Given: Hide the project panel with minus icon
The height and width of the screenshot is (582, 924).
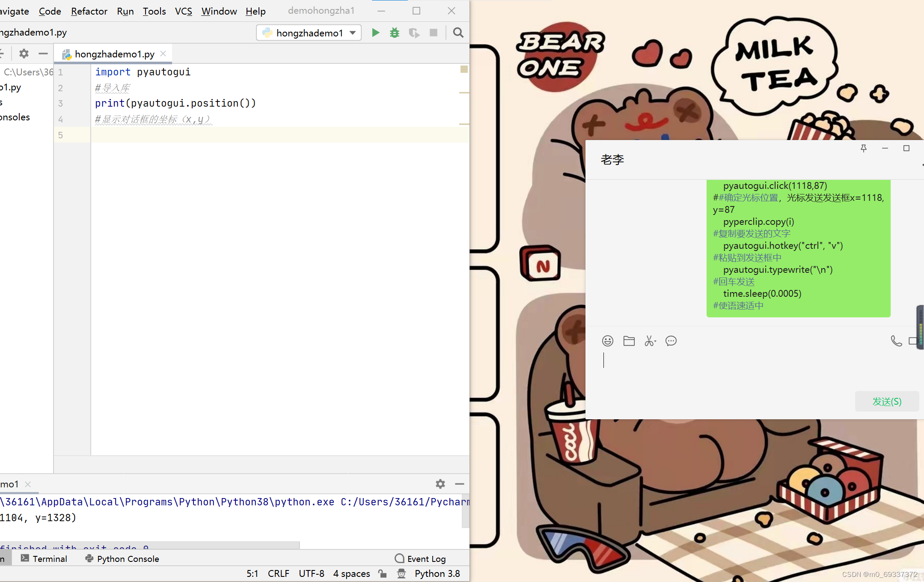Looking at the screenshot, I should [43, 54].
